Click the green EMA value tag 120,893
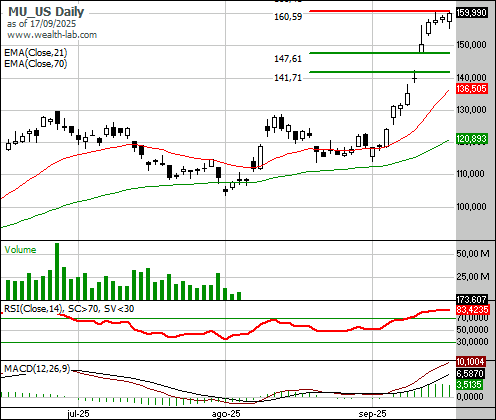 coord(471,139)
